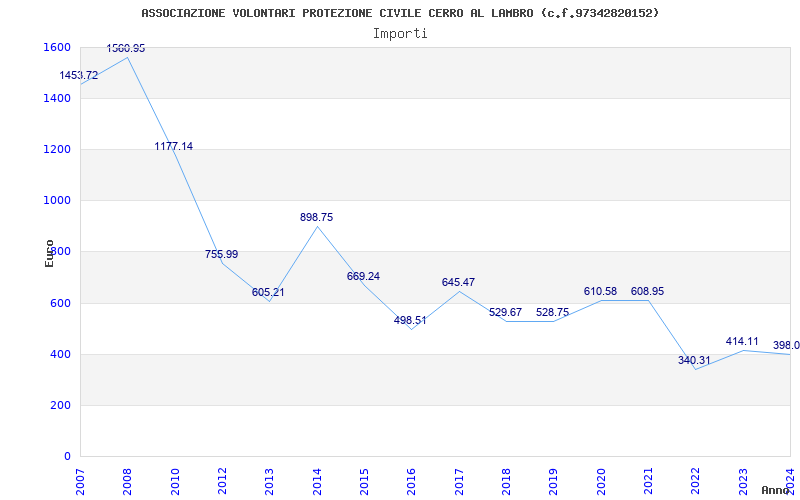Screen dimensions: 800x500
Task: Select the "Importi" subtitle text
Action: (400, 33)
